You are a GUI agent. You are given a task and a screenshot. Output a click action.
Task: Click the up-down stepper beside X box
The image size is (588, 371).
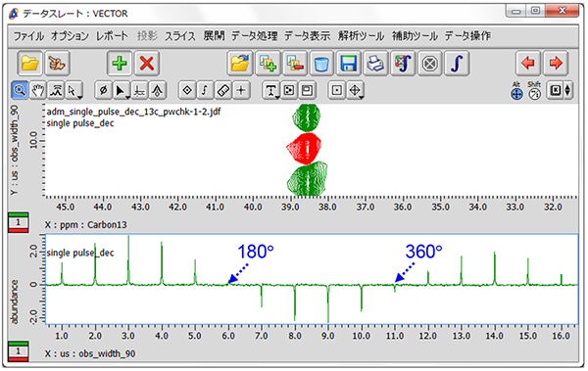(x=567, y=90)
